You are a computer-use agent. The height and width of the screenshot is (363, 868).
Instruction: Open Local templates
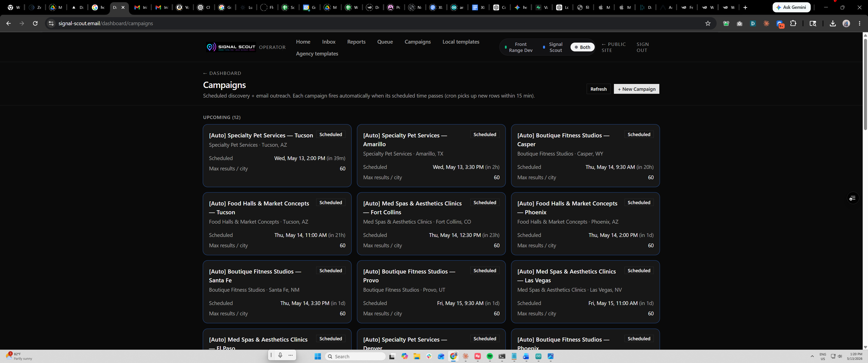(x=460, y=42)
